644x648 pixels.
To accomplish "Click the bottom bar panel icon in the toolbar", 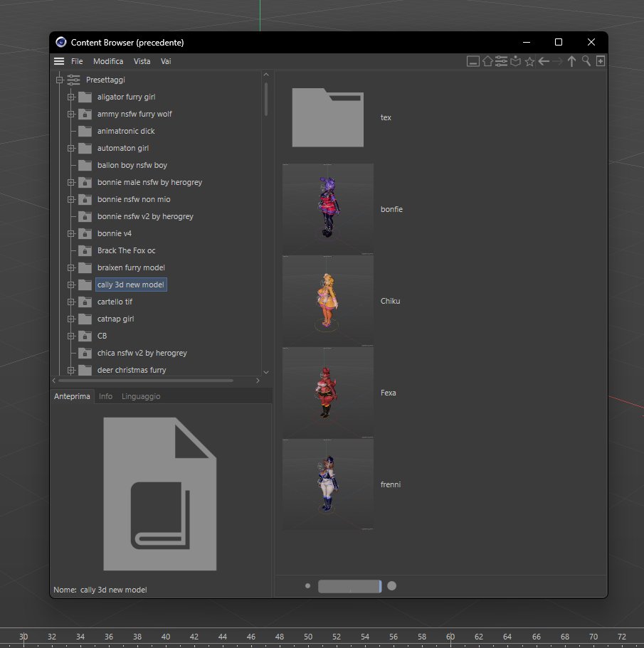I will [473, 62].
